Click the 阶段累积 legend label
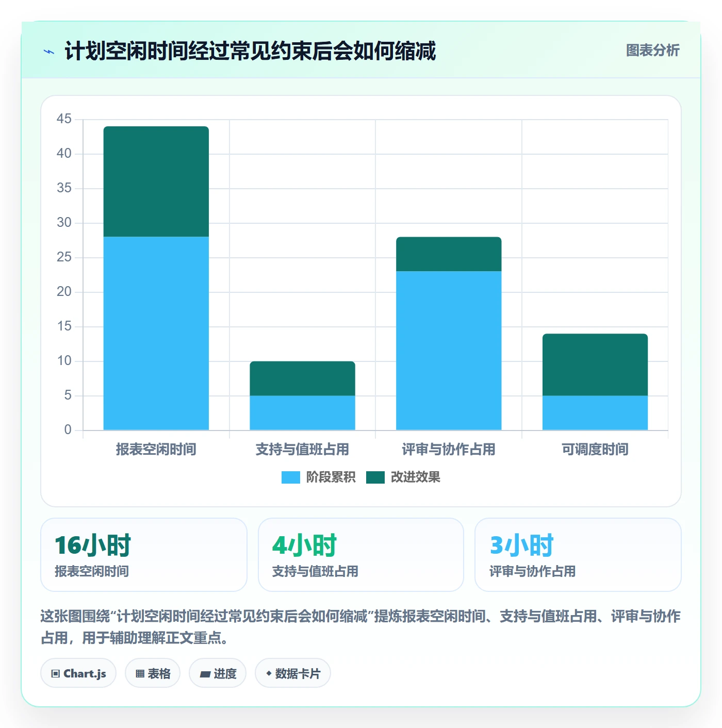Viewport: 722px width, 728px height. pyautogui.click(x=331, y=477)
